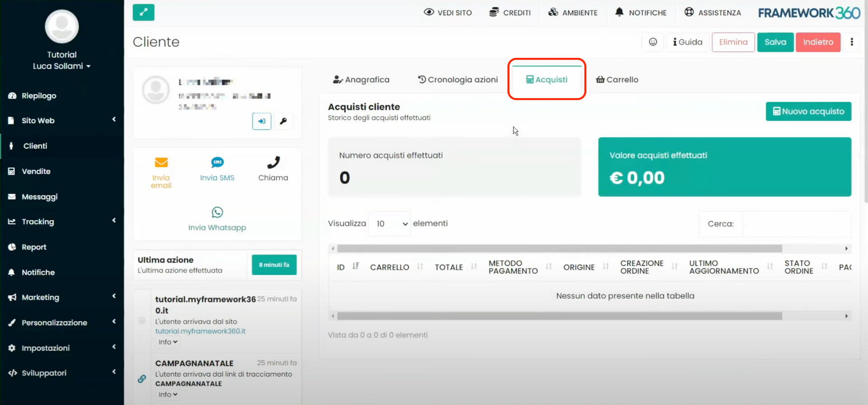868x405 pixels.
Task: Expand the Luca Sollami user dropdown
Action: click(x=62, y=66)
